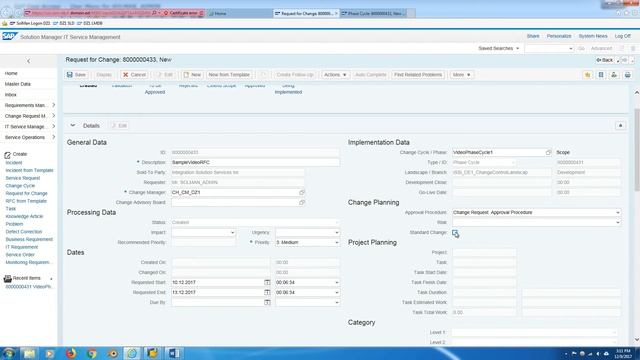Open Chrome from the taskbar
Viewport: 640px width, 360px height.
tap(92, 353)
